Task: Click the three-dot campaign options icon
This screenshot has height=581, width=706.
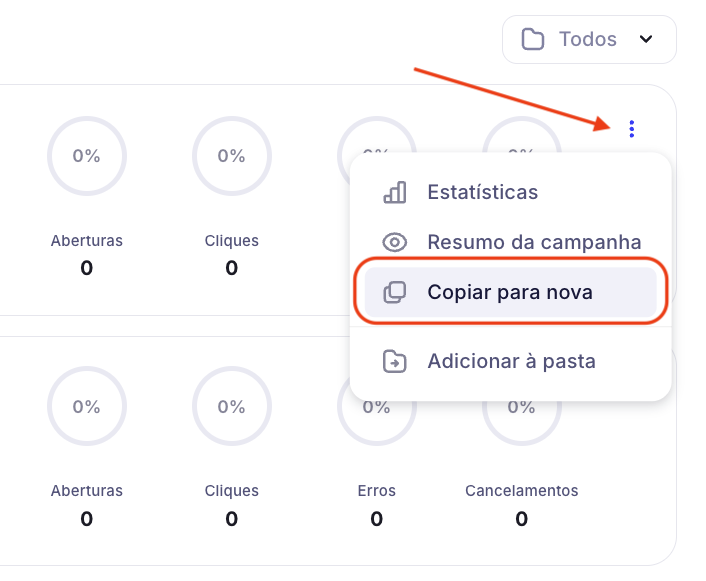Action: [x=631, y=128]
